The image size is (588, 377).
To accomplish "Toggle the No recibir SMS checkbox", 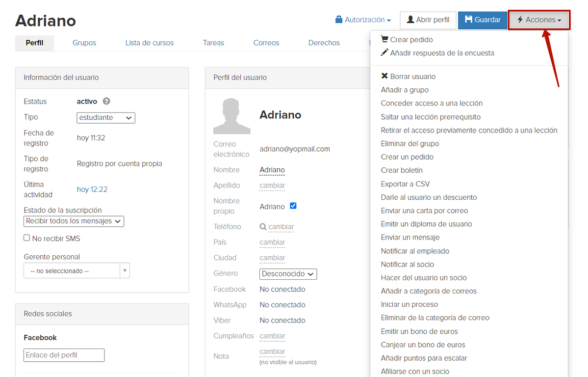I will tap(26, 238).
